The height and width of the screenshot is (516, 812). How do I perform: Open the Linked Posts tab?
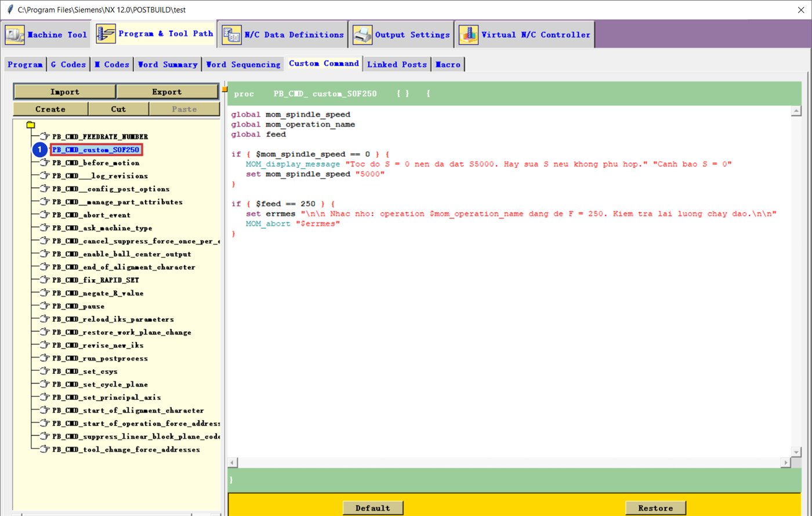[x=397, y=64]
